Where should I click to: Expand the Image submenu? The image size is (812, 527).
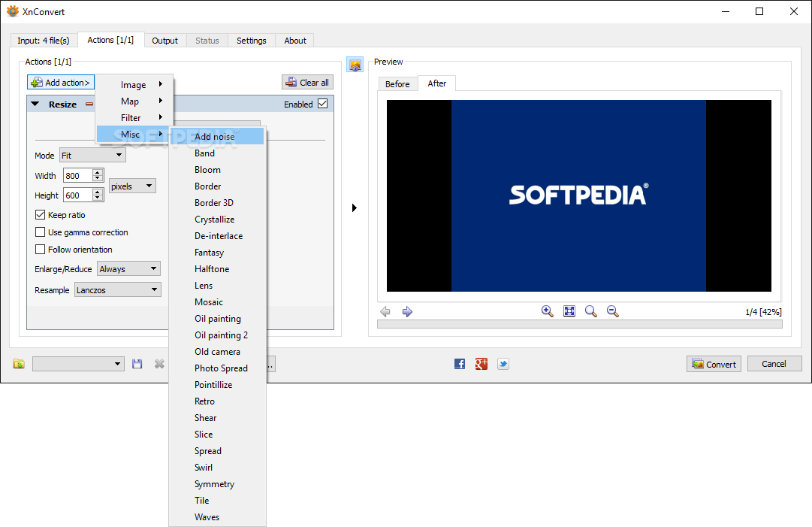[134, 84]
